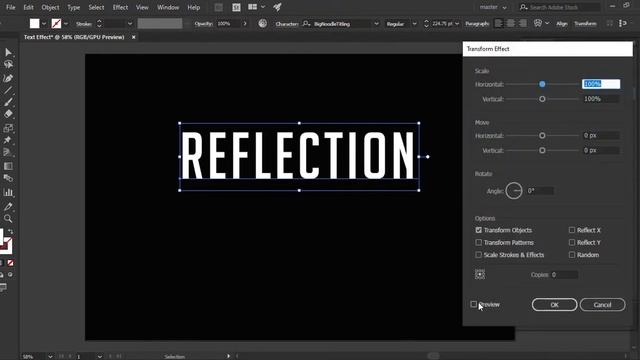Enable Reflect Y checkbox
The image size is (640, 360).
coord(572,242)
